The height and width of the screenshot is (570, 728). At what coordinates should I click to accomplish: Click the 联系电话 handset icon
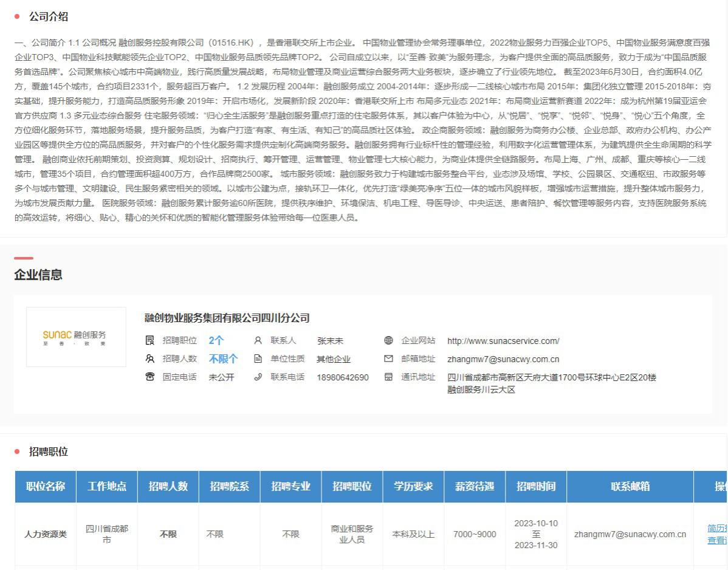(x=258, y=377)
